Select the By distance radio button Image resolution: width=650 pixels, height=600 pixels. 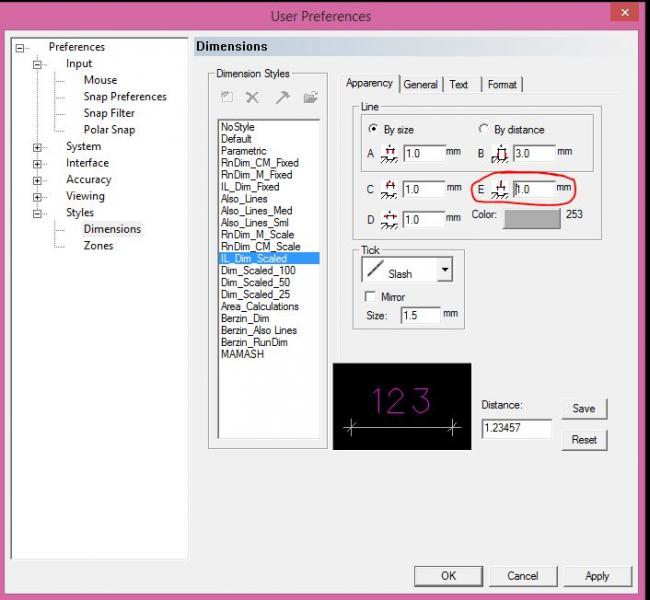(485, 130)
